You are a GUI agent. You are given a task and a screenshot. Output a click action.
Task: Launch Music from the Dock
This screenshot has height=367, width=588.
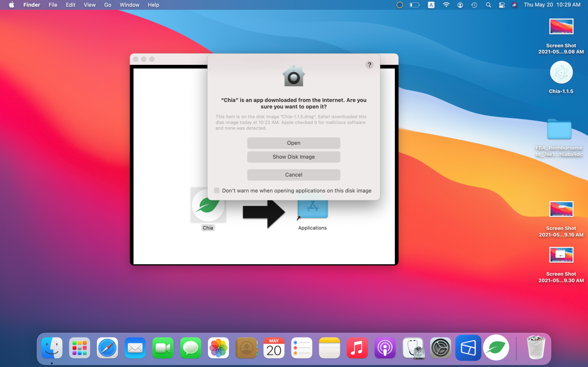coord(357,348)
